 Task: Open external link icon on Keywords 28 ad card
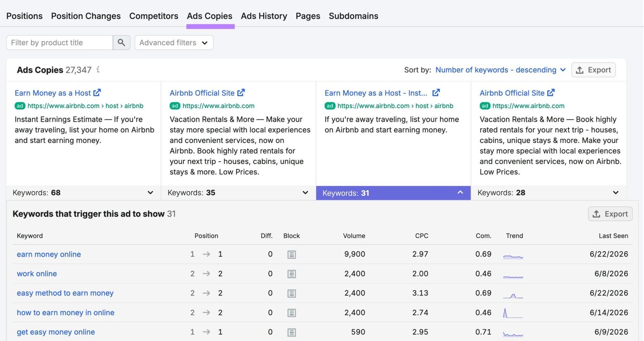(x=551, y=93)
